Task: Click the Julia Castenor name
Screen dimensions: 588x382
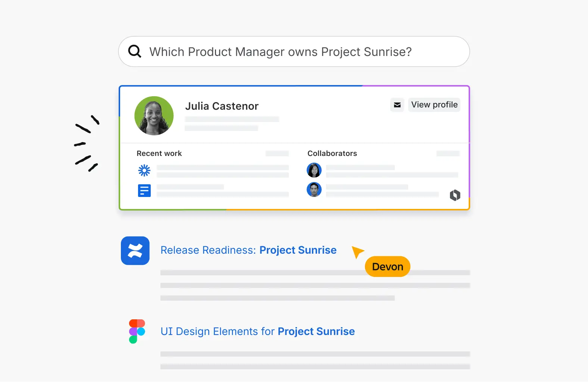Action: coord(222,106)
